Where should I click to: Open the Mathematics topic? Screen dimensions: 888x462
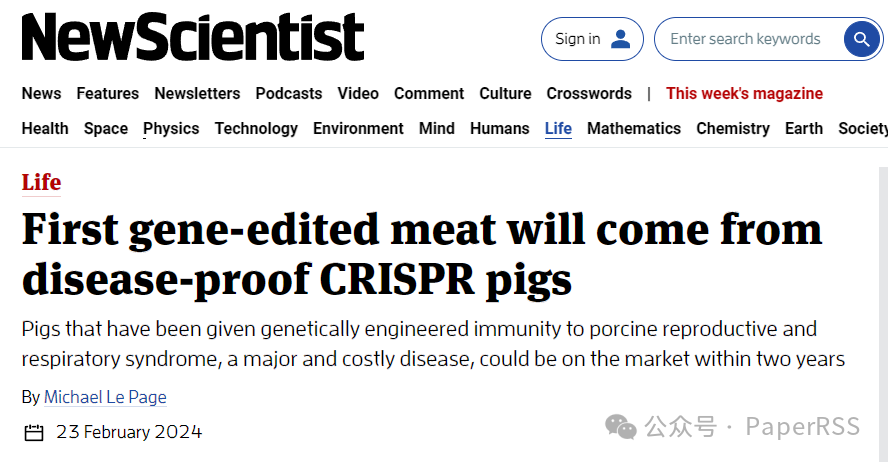pyautogui.click(x=634, y=129)
